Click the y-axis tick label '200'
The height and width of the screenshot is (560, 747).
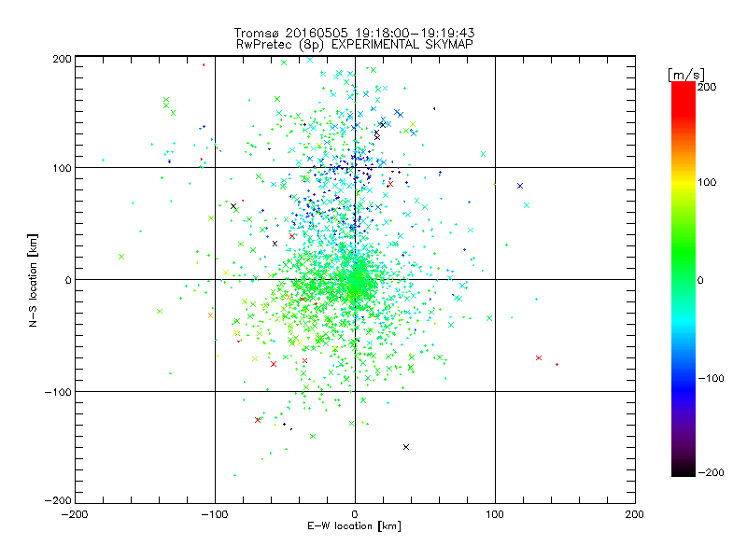62,59
